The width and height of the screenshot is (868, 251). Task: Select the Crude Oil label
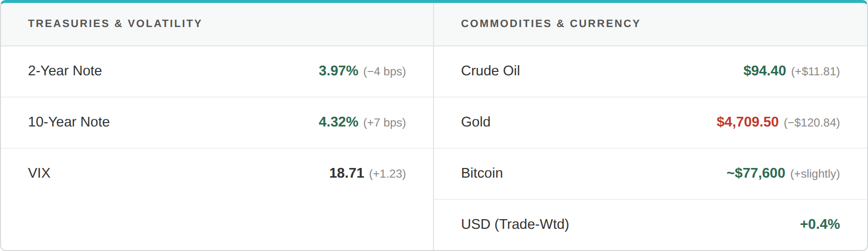pos(490,71)
